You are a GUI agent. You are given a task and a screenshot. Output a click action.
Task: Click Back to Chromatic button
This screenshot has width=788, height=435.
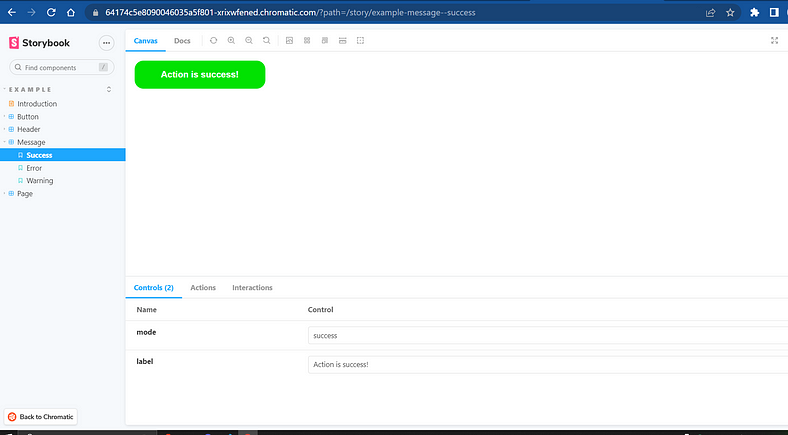pos(41,416)
